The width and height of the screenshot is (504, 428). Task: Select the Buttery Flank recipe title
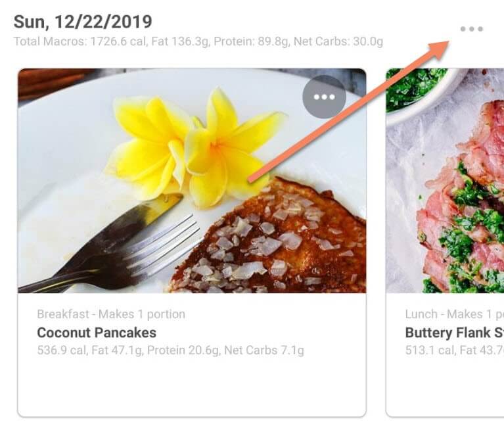455,333
